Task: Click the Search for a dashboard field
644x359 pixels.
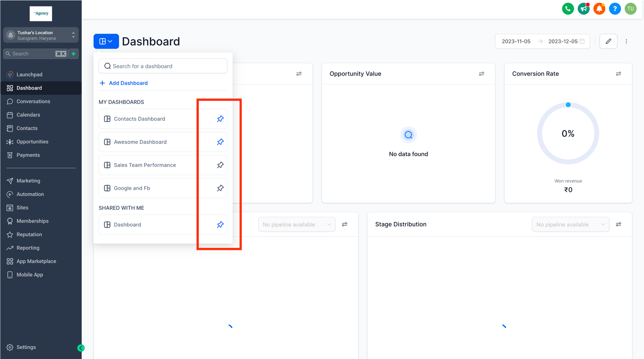Action: click(163, 66)
